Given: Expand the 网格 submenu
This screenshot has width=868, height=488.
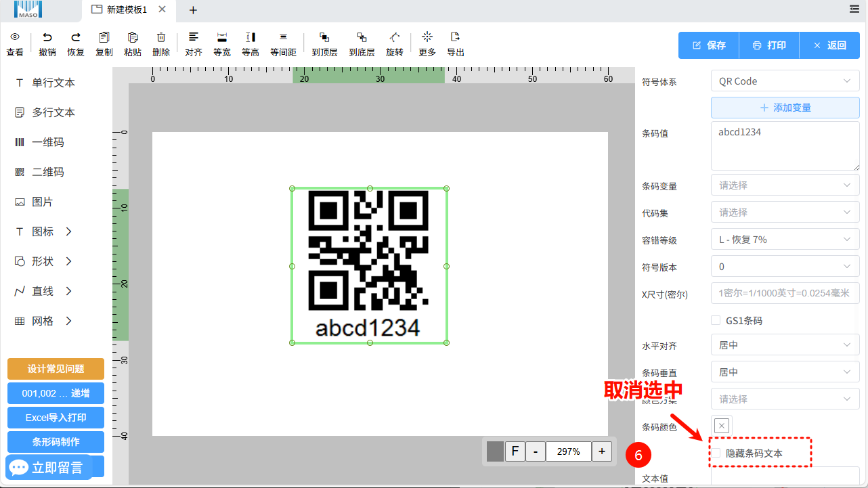Looking at the screenshot, I should point(68,321).
